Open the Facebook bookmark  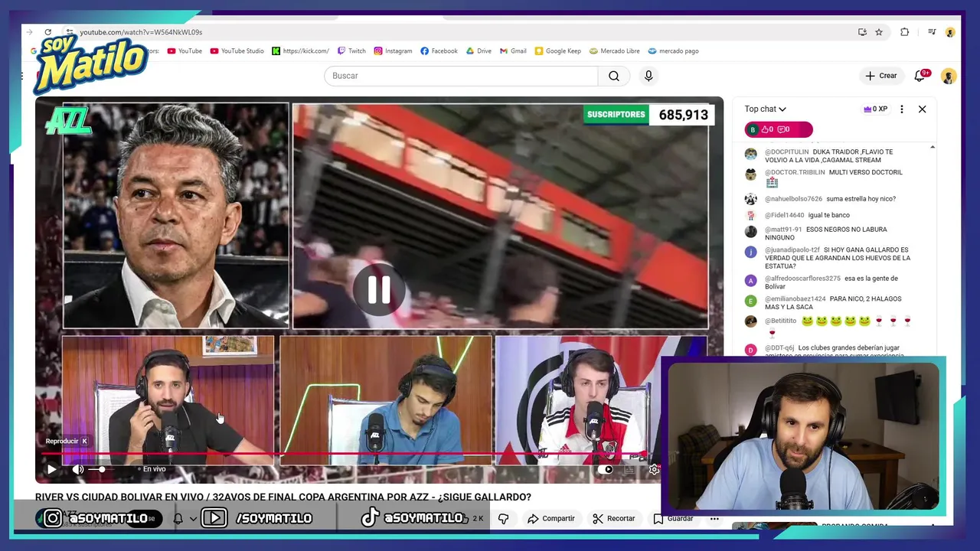pyautogui.click(x=439, y=51)
